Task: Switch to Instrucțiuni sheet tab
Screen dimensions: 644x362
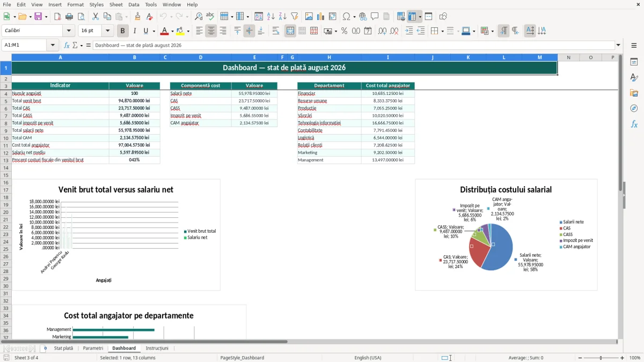Action: point(157,348)
